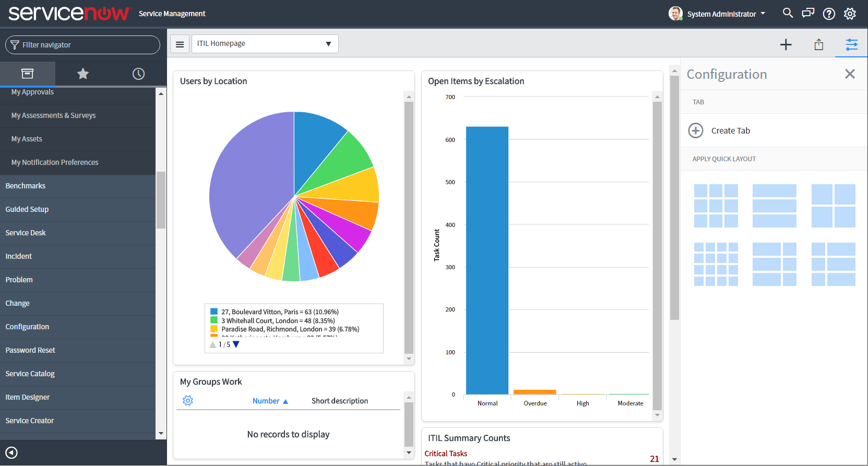
Task: Close the Configuration panel
Action: click(850, 74)
